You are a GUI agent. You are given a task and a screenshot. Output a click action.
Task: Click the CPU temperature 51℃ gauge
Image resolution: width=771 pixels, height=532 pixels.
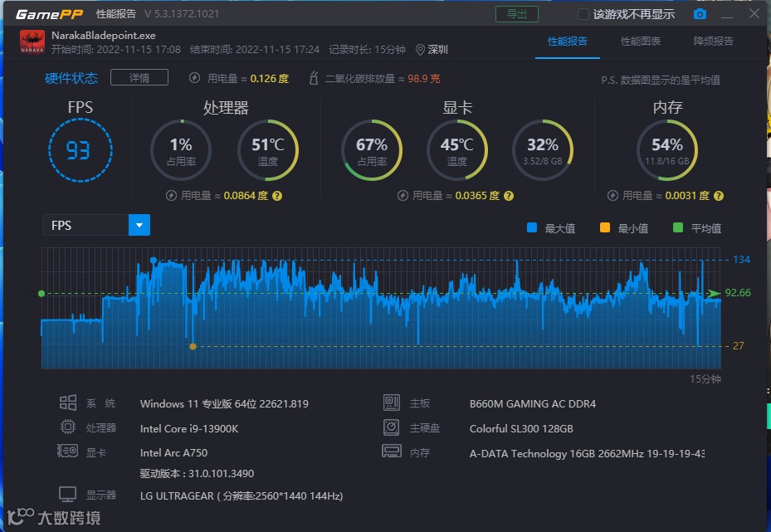[x=268, y=150]
